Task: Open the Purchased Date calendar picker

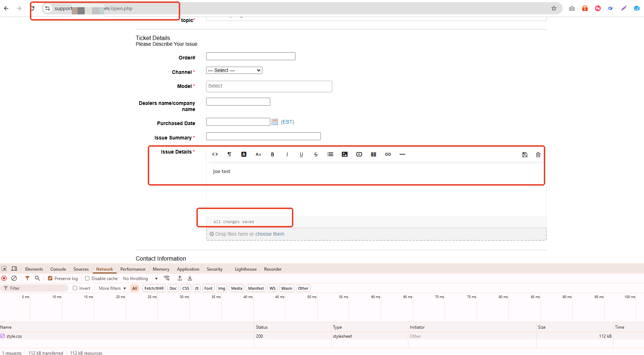Action: pos(275,122)
